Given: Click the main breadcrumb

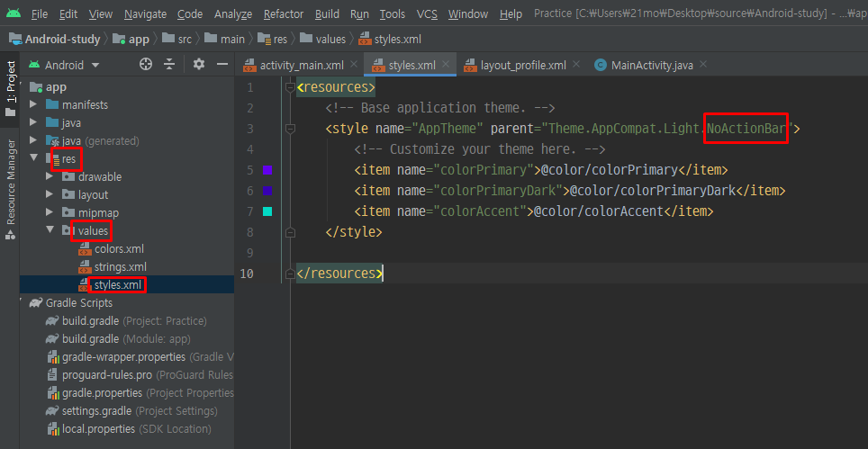Looking at the screenshot, I should (x=224, y=40).
